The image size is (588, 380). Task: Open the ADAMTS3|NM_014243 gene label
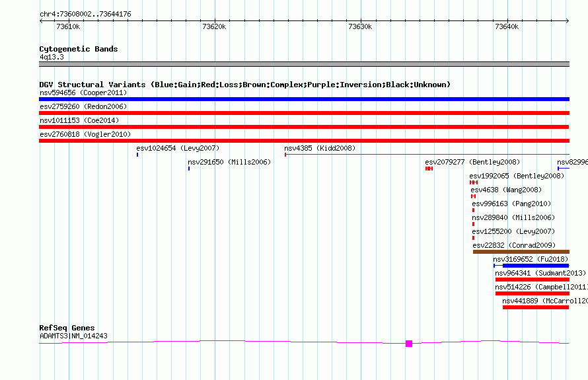click(73, 336)
